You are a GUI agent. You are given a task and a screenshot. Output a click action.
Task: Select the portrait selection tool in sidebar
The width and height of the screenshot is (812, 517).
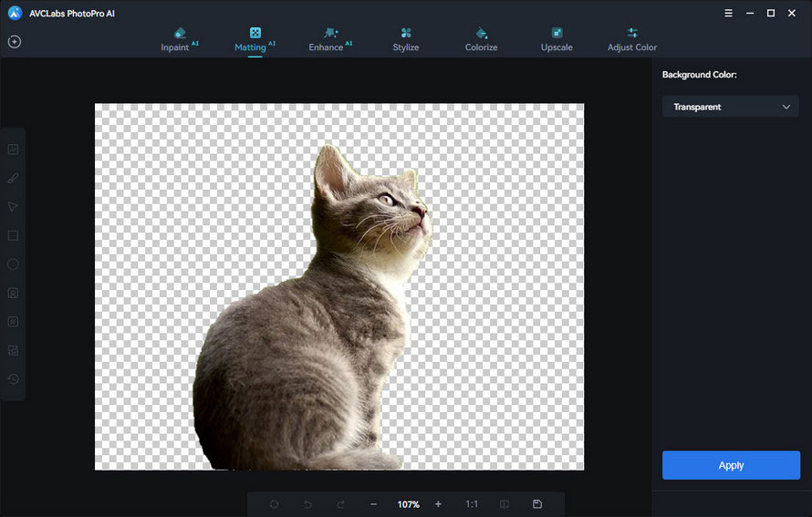coord(13,294)
